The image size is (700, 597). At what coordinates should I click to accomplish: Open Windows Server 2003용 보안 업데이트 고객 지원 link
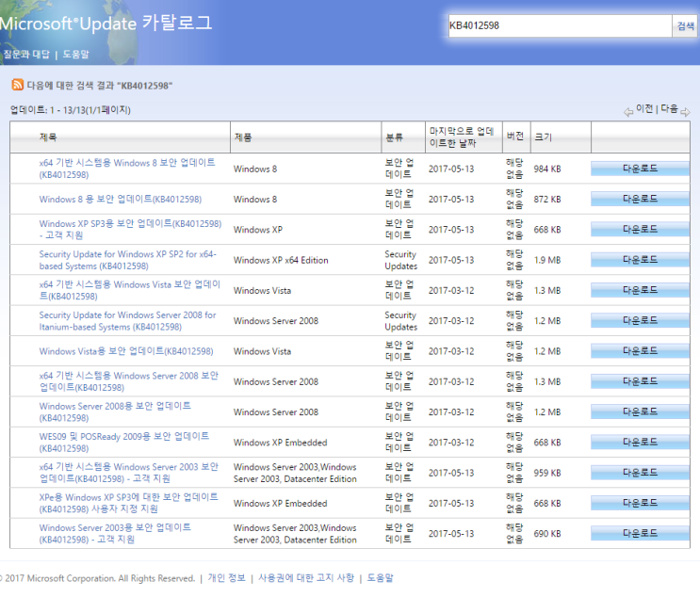click(x=115, y=534)
